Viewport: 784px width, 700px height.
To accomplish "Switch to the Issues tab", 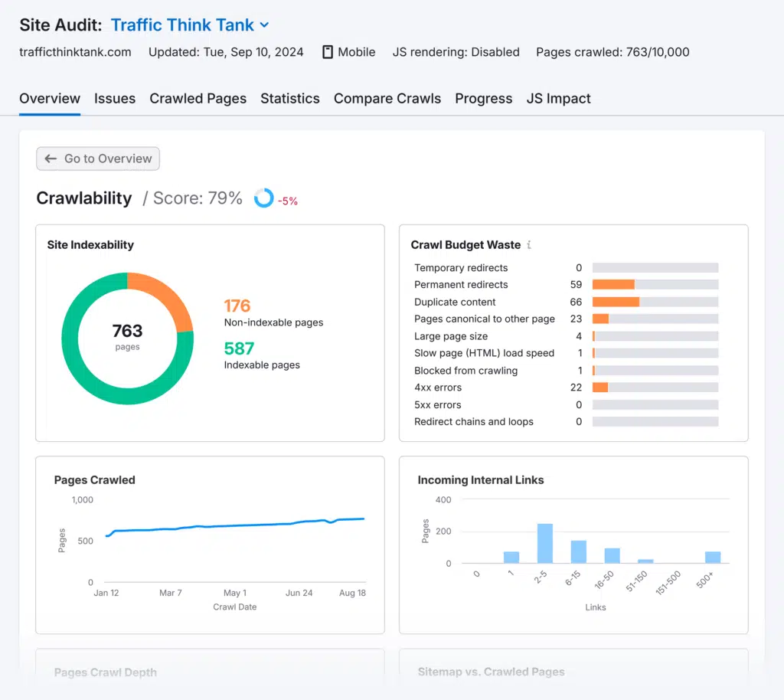I will [x=115, y=99].
